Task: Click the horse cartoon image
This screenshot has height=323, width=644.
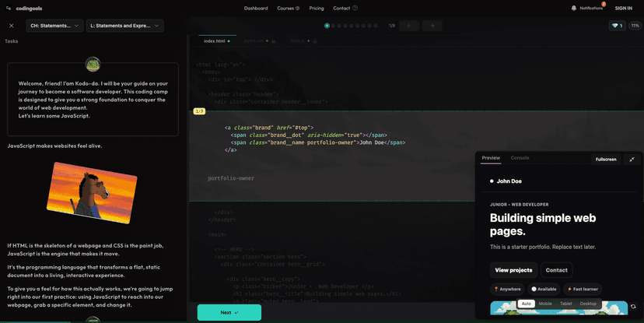Action: pos(92,192)
